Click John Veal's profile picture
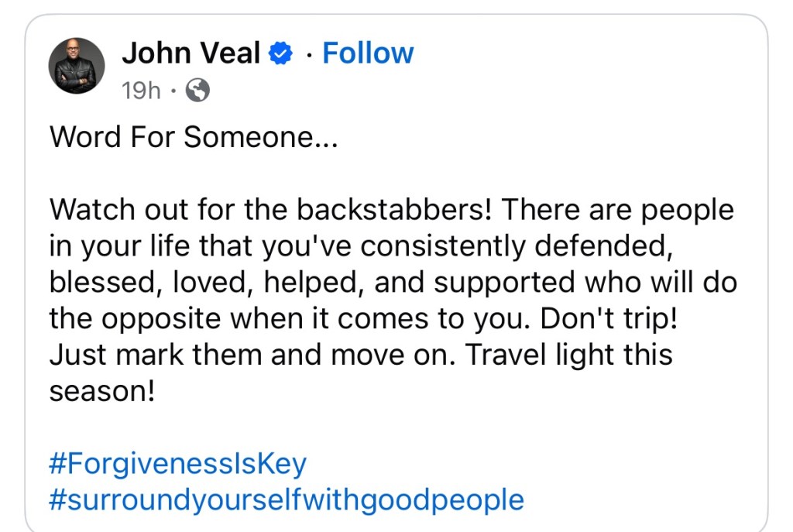The image size is (793, 532). tap(77, 66)
